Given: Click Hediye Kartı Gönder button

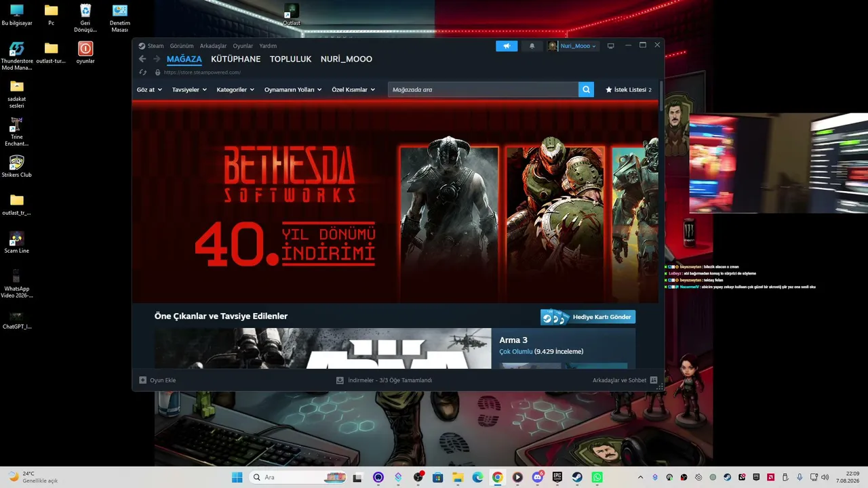Looking at the screenshot, I should [x=588, y=317].
